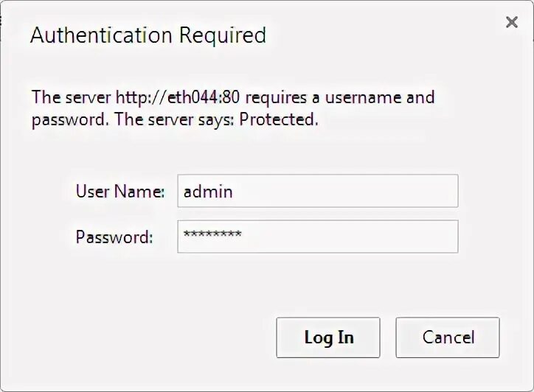Click the User Name input field
The width and height of the screenshot is (534, 392).
click(x=317, y=191)
